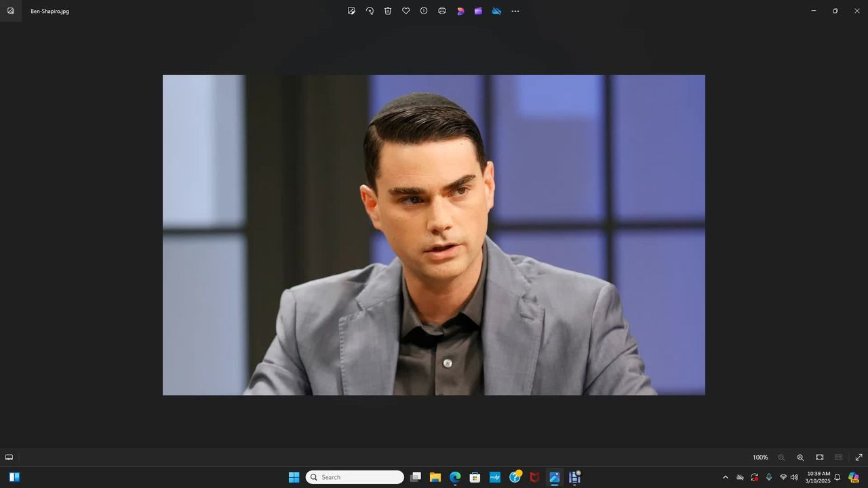Click on the displayed photo
This screenshot has width=868, height=488.
pos(434,235)
